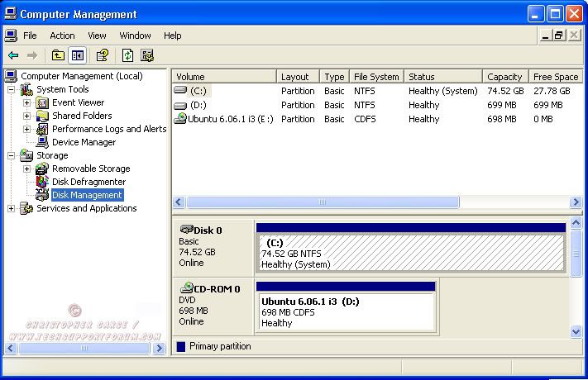Screen dimensions: 588x380
Task: Expand the Removable Storage node
Action: pyautogui.click(x=26, y=169)
